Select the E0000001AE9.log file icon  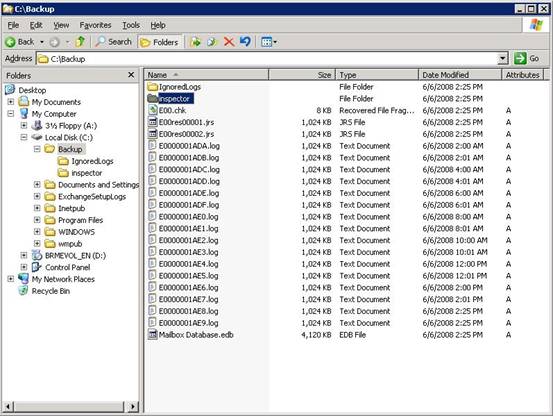coord(152,323)
